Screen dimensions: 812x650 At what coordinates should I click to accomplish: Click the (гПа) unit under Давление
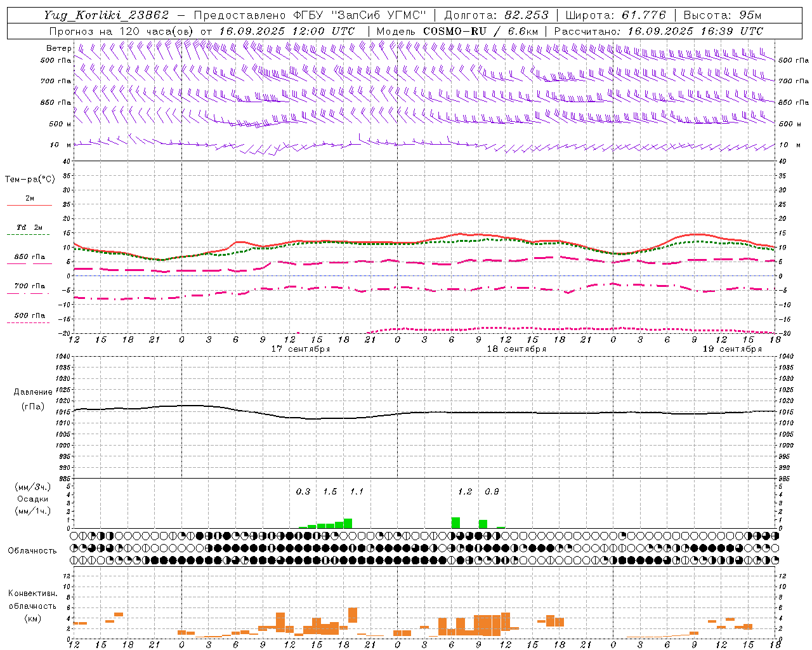pos(33,407)
